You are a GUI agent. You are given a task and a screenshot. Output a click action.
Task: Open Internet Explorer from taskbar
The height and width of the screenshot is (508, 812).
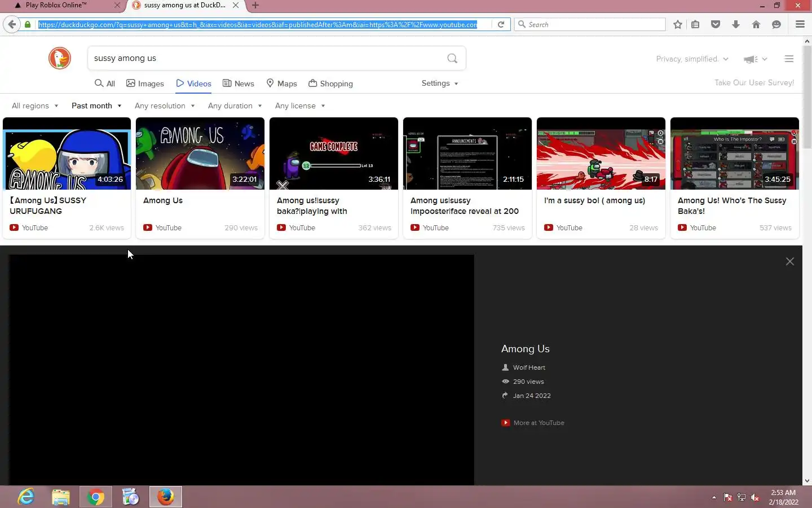click(x=27, y=497)
